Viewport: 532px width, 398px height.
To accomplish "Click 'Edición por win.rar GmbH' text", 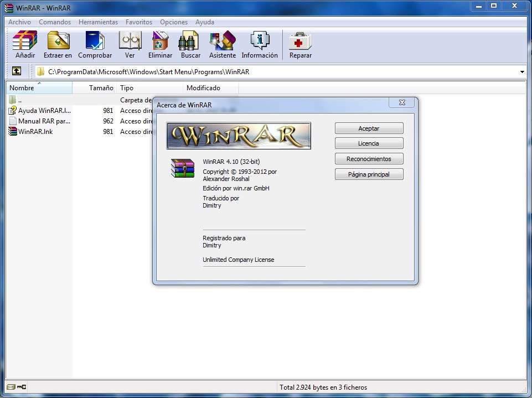I will click(236, 188).
